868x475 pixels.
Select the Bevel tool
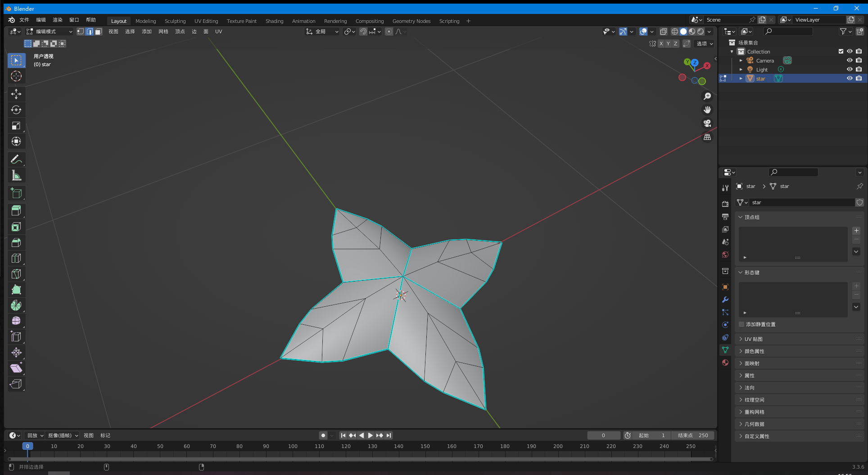coord(16,242)
